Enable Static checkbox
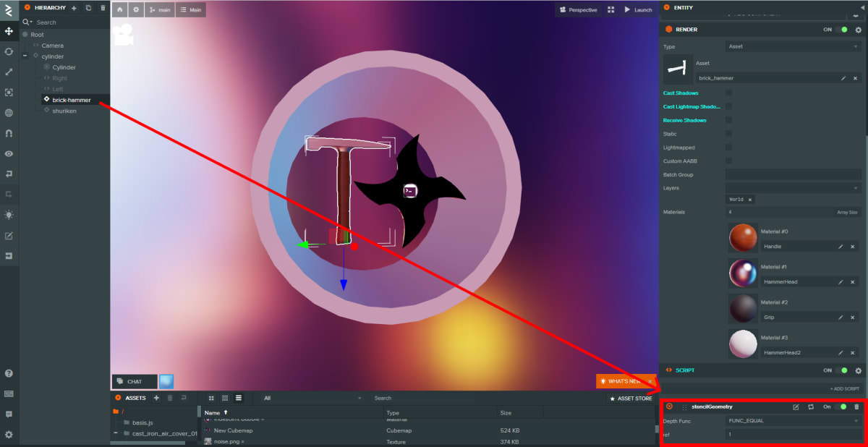Screen dimensions: 868x447 (728, 134)
